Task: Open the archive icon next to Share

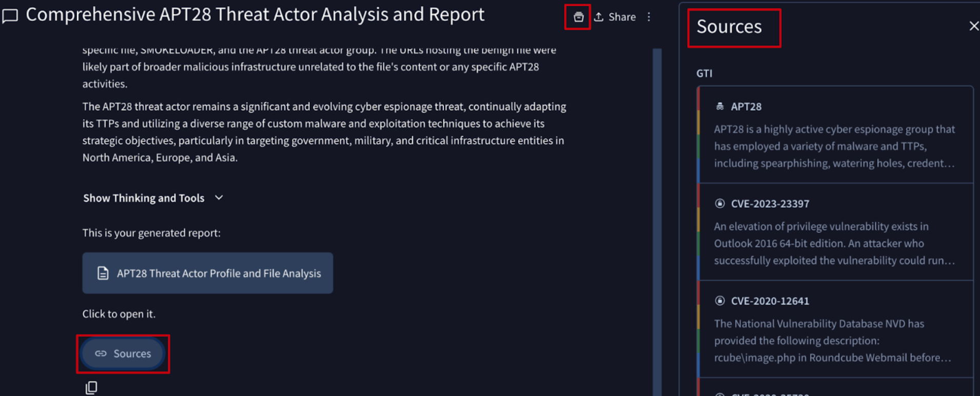Action: pyautogui.click(x=578, y=17)
